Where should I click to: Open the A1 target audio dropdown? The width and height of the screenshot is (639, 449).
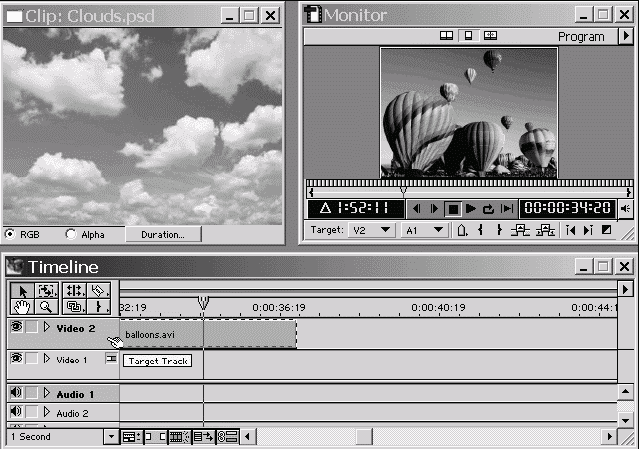pyautogui.click(x=424, y=230)
